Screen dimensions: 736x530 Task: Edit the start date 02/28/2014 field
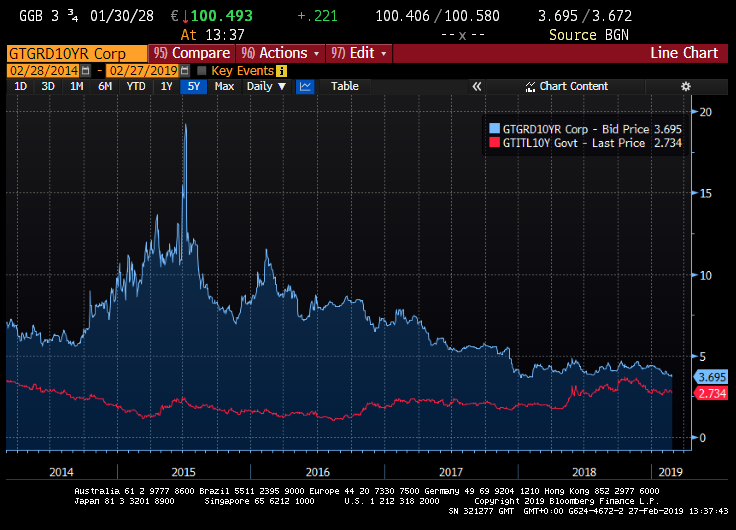point(44,71)
